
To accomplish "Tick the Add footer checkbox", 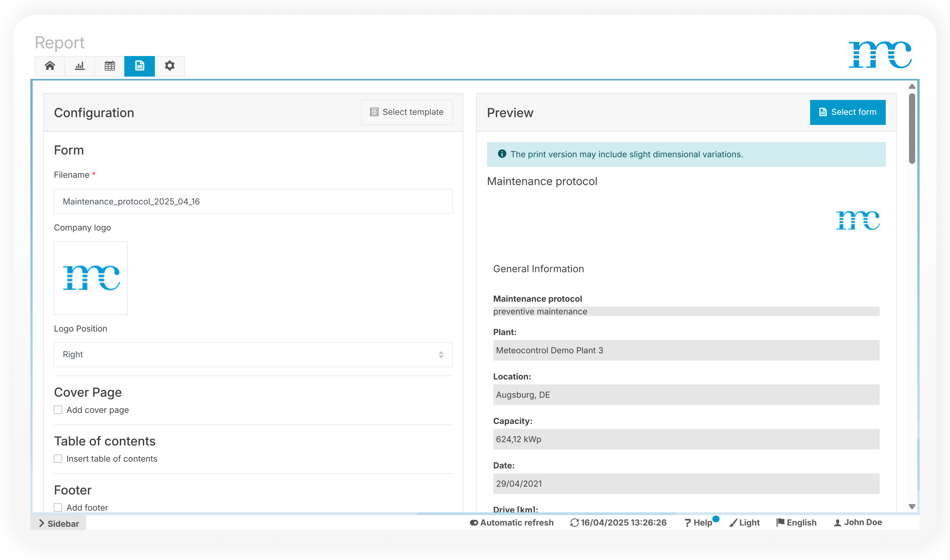I will tap(58, 507).
